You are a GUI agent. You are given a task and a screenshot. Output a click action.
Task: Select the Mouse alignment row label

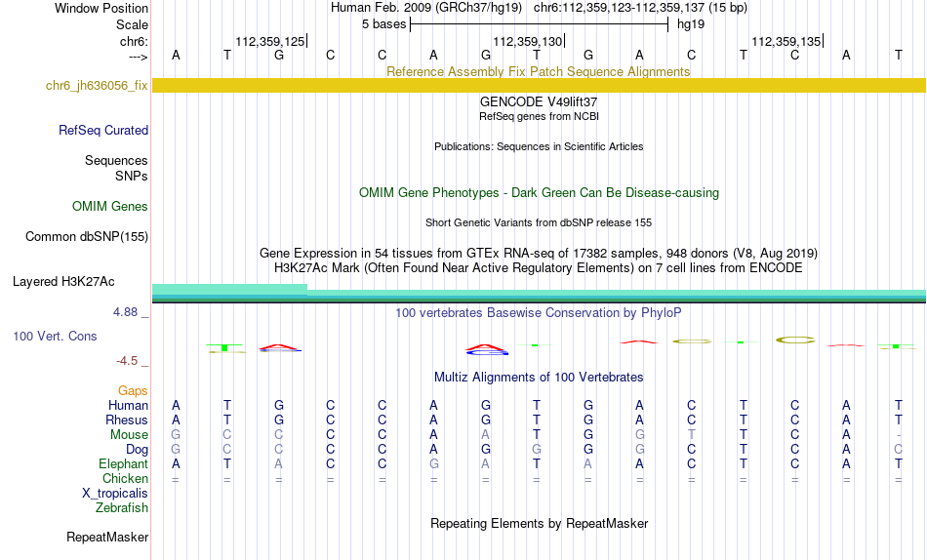click(x=129, y=435)
